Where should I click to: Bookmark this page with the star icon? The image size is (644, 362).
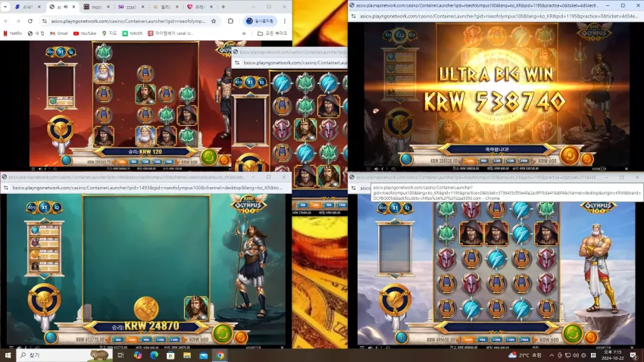[x=214, y=21]
